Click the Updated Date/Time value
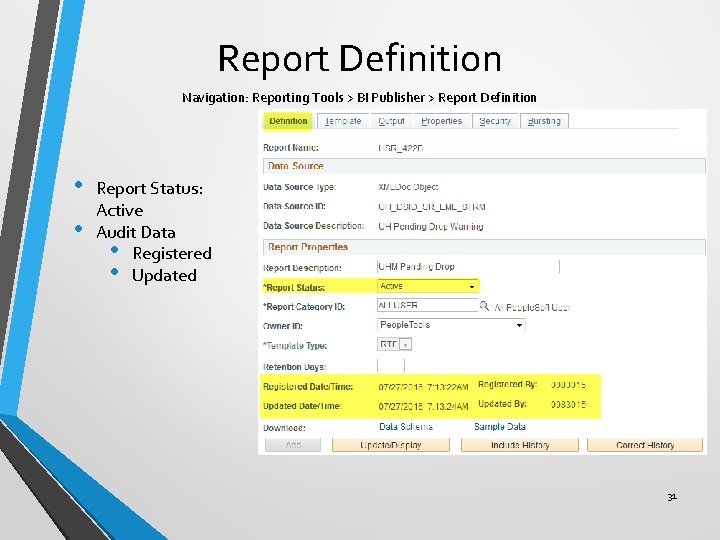 423,406
